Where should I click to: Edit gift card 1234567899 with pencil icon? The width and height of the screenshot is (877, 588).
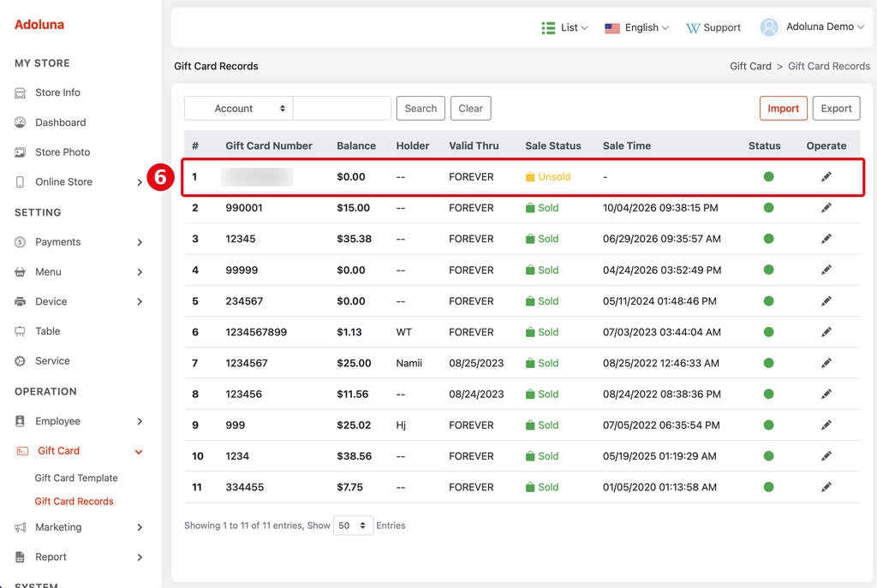coord(826,332)
